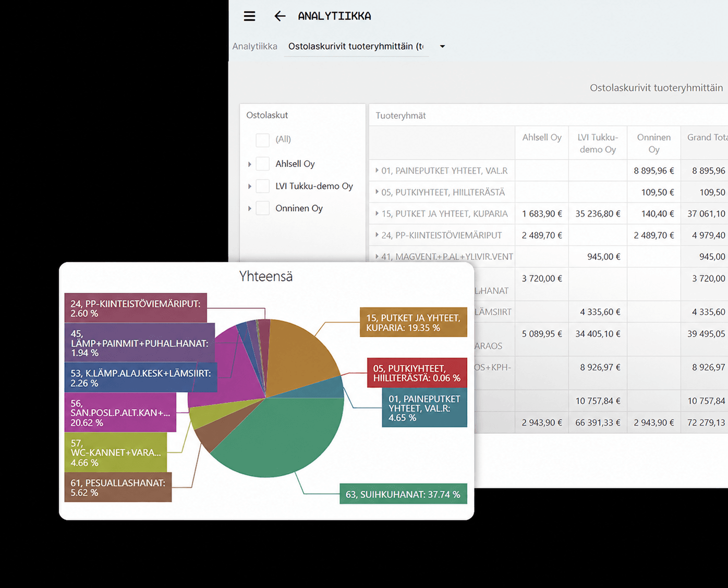
Task: Click the 63, SUIHKUHANAT 37.74 % label
Action: coord(403,494)
